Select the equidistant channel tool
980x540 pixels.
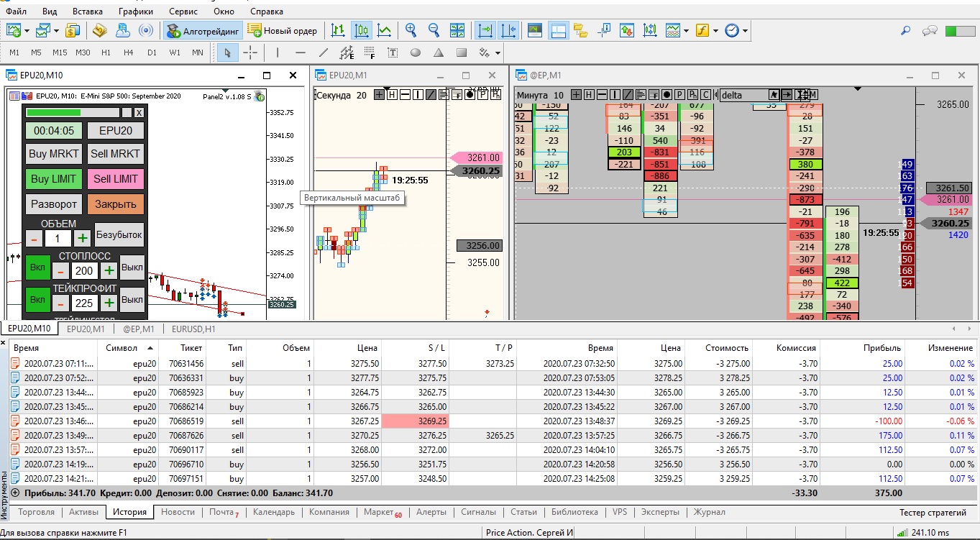point(347,52)
